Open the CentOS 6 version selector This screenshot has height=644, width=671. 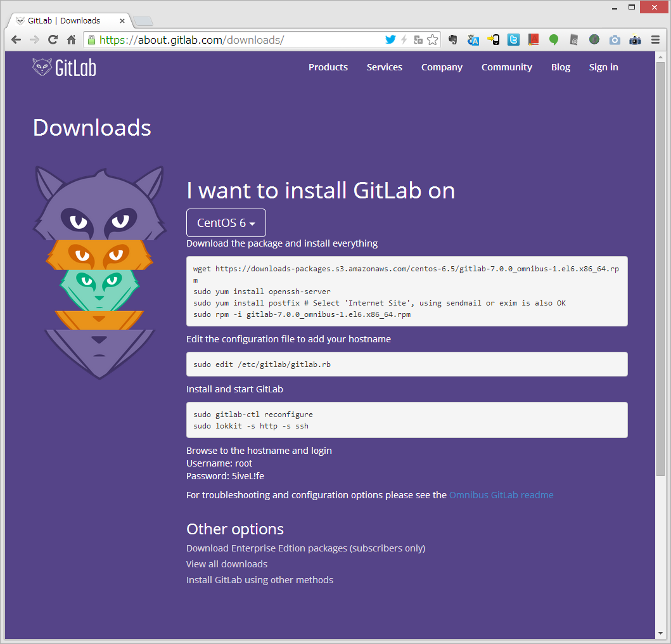click(226, 222)
